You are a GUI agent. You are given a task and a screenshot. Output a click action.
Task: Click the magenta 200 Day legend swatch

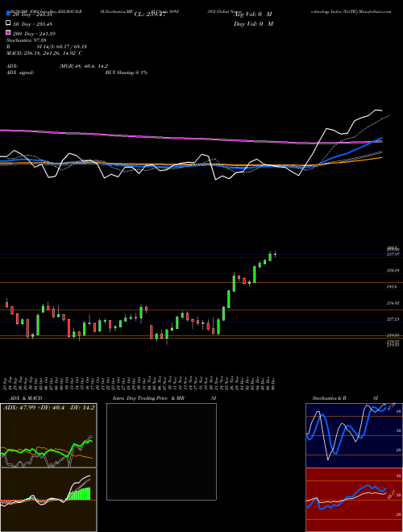tap(9, 33)
